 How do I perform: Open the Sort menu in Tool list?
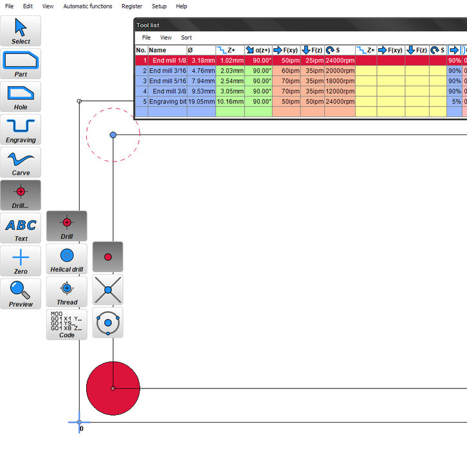point(186,38)
